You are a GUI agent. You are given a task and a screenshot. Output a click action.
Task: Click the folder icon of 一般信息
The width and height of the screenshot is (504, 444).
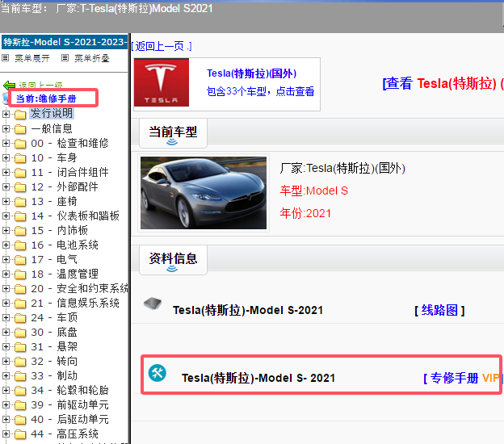pyautogui.click(x=20, y=129)
